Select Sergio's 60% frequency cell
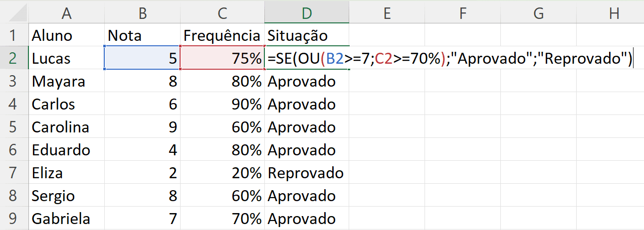The image size is (644, 230). 222,196
